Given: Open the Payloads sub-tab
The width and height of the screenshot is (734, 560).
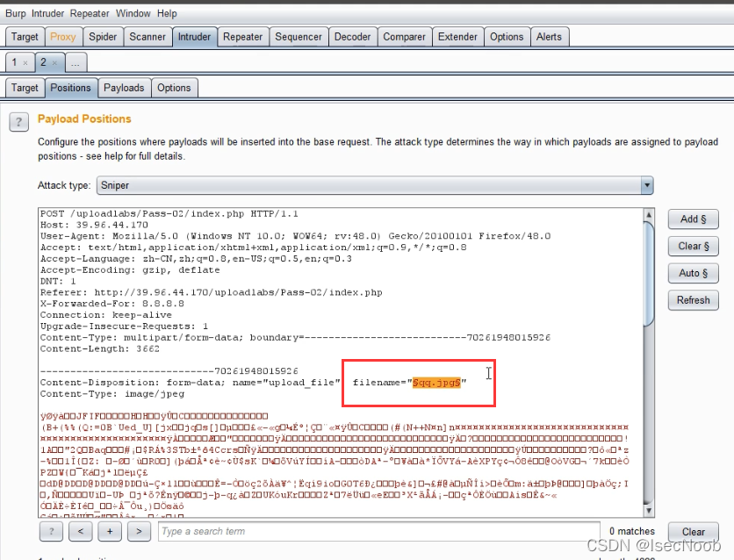Looking at the screenshot, I should [x=124, y=88].
